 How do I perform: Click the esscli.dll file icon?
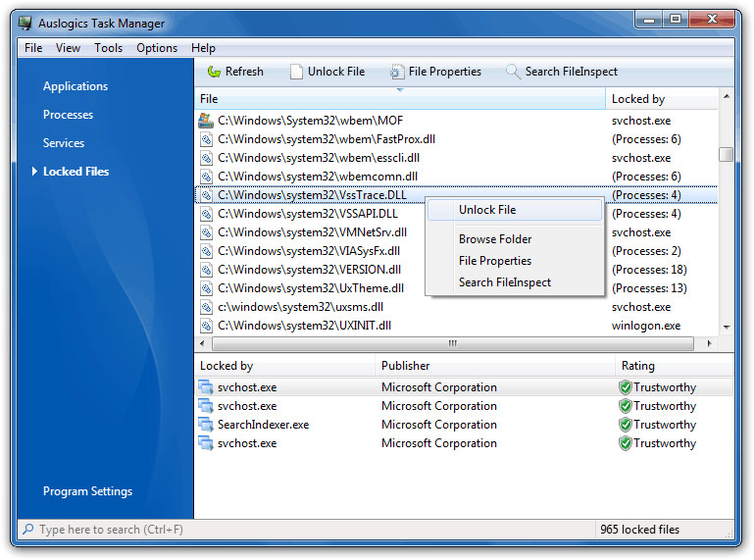click(206, 158)
